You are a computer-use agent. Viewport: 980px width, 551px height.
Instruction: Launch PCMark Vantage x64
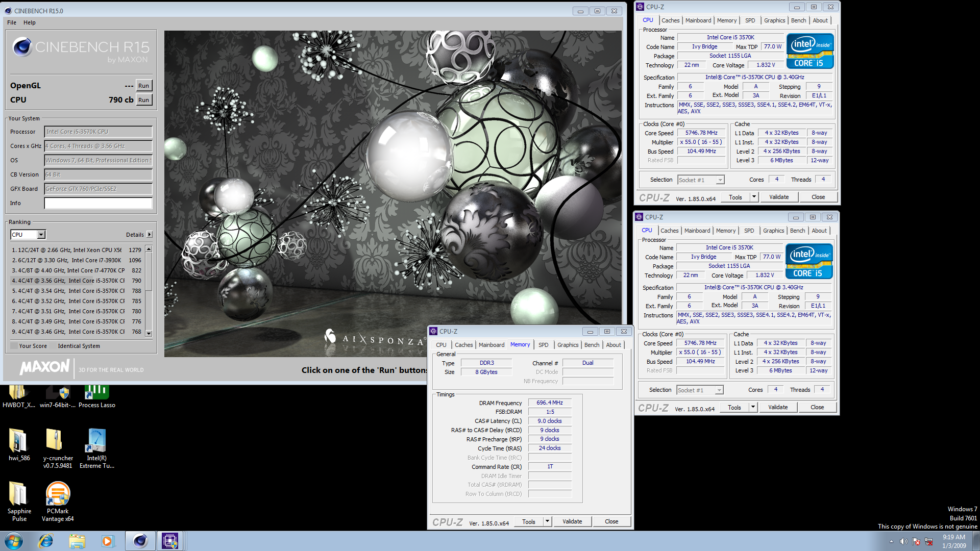coord(58,502)
